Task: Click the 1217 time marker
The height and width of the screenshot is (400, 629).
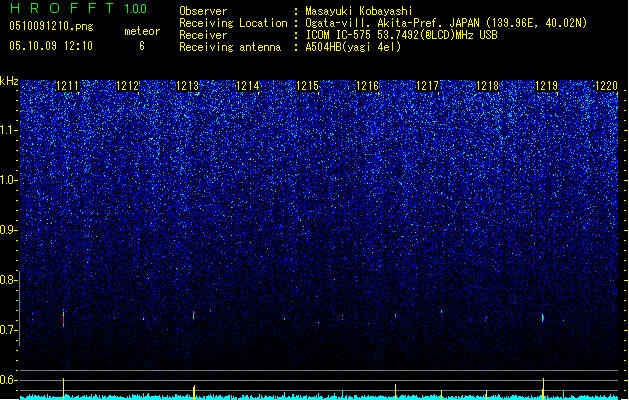Action: 427,86
